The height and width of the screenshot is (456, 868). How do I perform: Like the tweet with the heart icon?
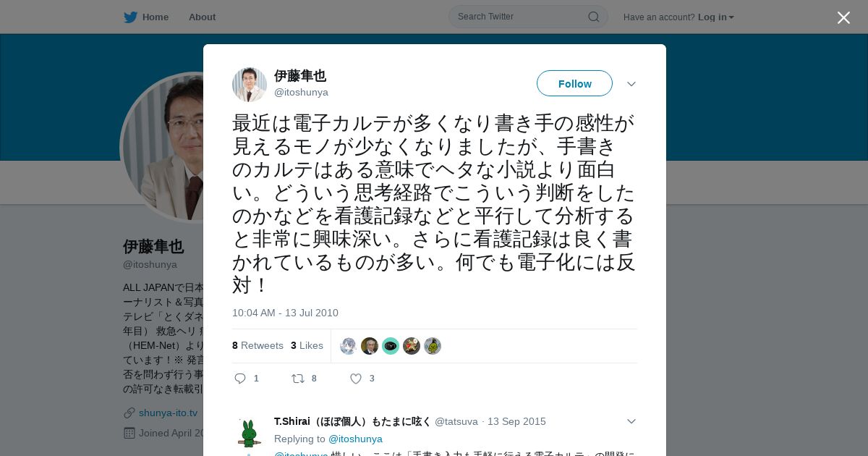(356, 379)
